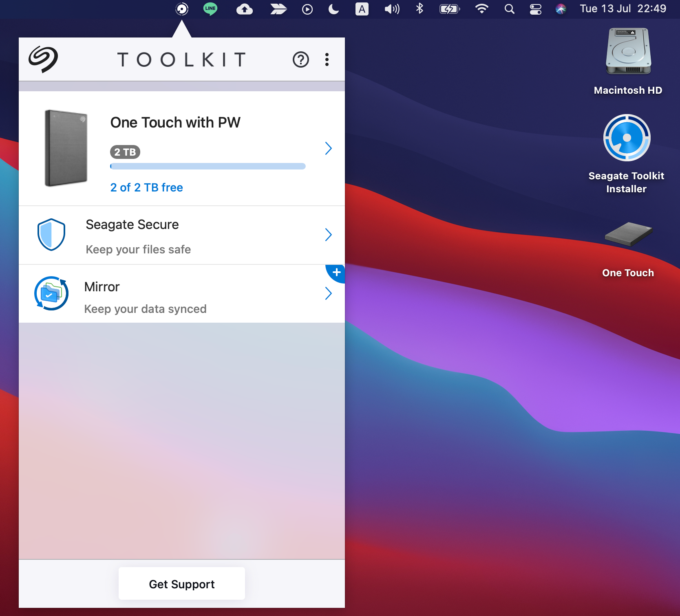680x616 pixels.
Task: Click the Get Support button
Action: (x=182, y=584)
